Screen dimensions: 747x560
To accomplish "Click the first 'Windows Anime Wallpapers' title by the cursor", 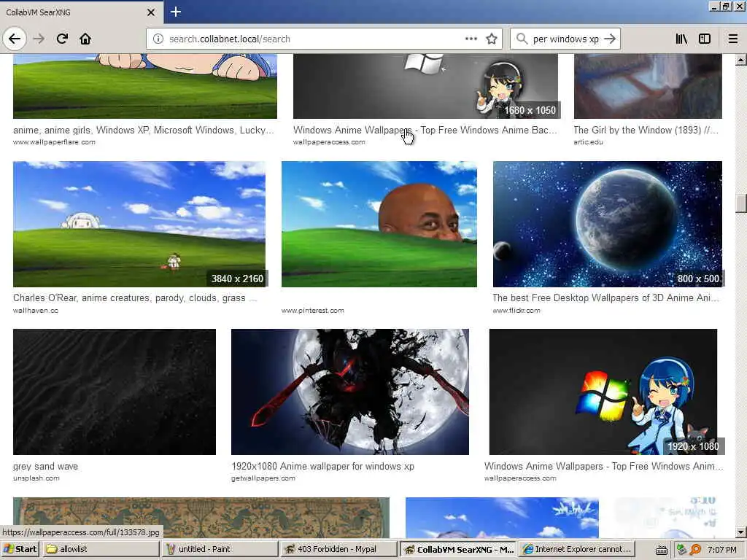I will (x=425, y=130).
